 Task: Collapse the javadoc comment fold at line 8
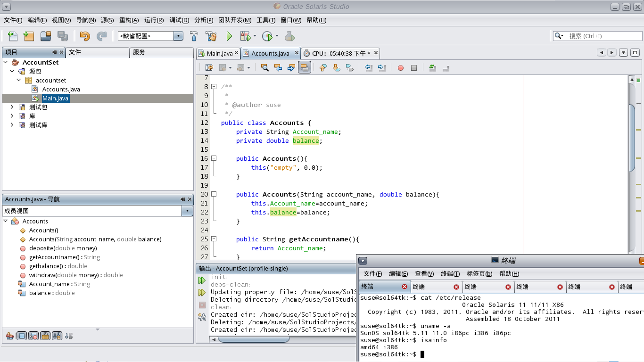point(214,87)
